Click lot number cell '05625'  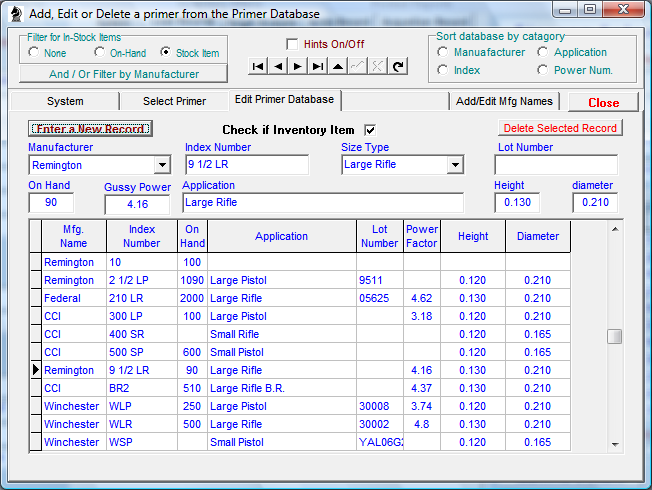(x=380, y=298)
